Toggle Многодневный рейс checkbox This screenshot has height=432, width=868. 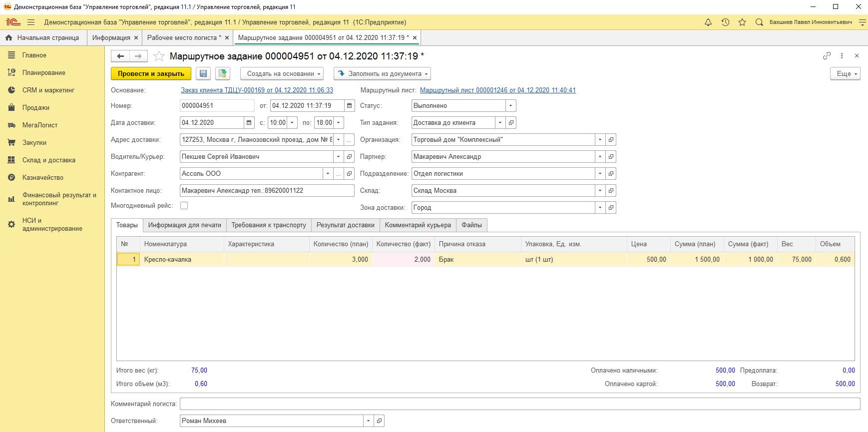(x=184, y=205)
